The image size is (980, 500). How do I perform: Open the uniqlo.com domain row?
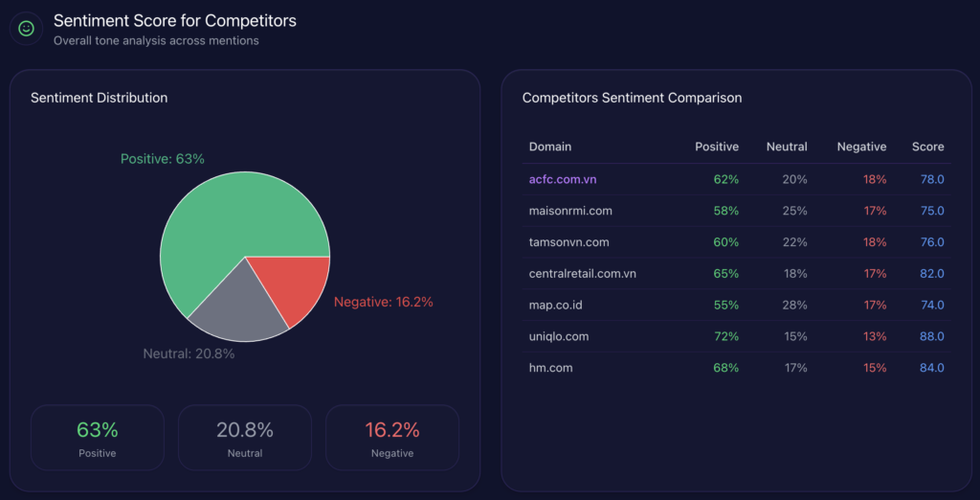559,337
